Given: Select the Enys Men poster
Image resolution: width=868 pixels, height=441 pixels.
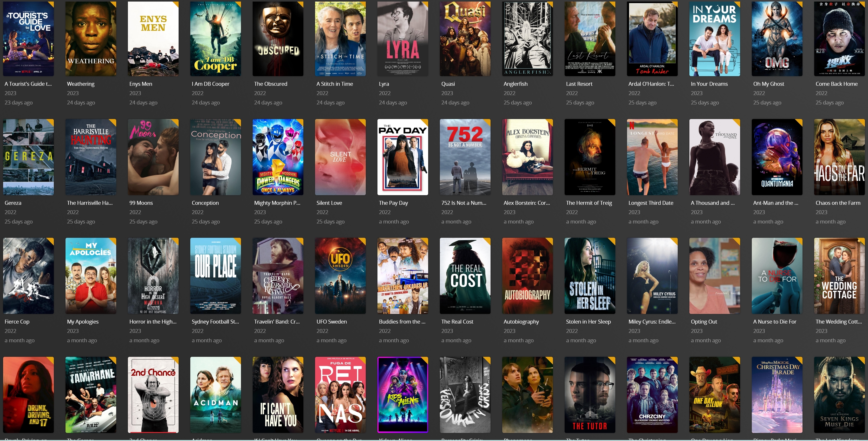Looking at the screenshot, I should (x=153, y=38).
